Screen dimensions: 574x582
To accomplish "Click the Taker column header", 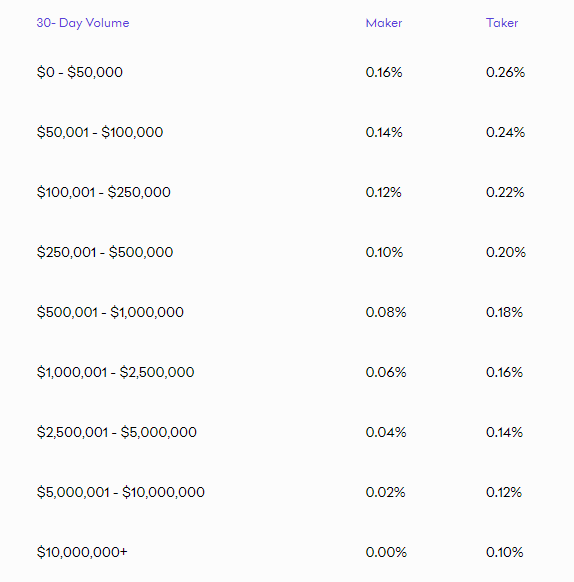I will [502, 23].
